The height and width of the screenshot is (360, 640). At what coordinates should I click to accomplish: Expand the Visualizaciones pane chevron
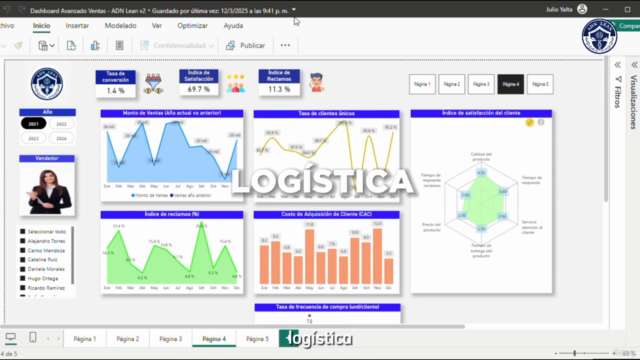click(635, 65)
